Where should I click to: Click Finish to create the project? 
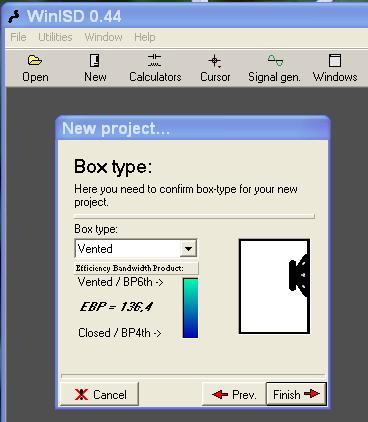point(296,394)
